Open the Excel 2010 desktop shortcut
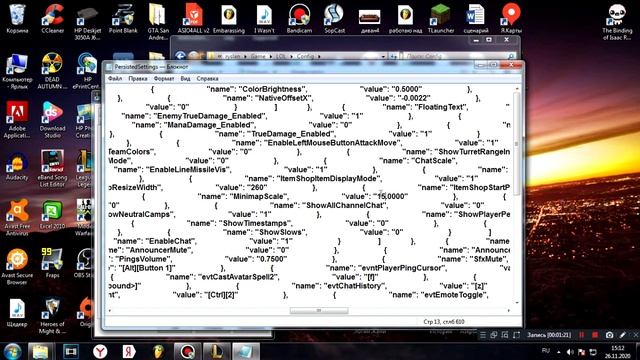The image size is (640, 360). [52, 215]
